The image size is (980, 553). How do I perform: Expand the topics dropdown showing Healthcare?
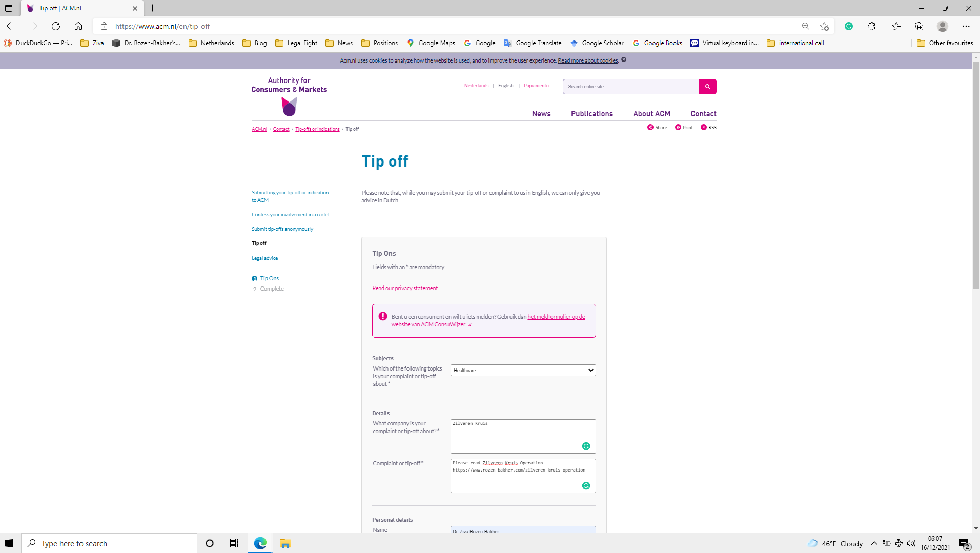523,370
